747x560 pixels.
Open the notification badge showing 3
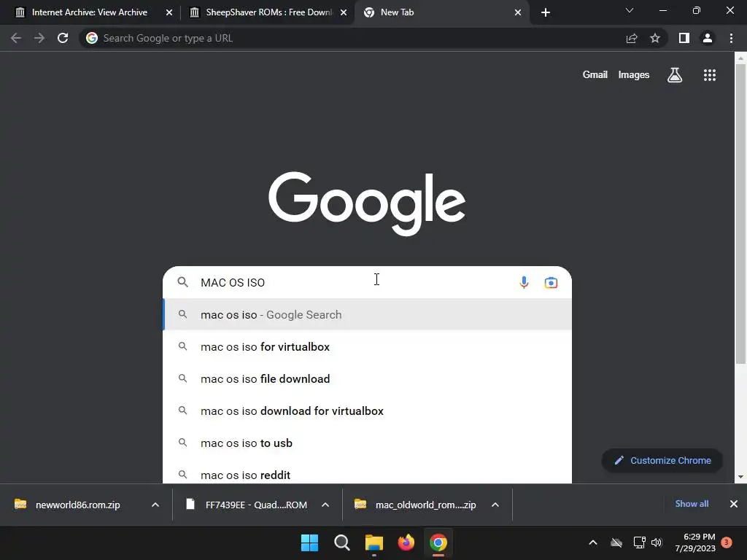coord(727,542)
